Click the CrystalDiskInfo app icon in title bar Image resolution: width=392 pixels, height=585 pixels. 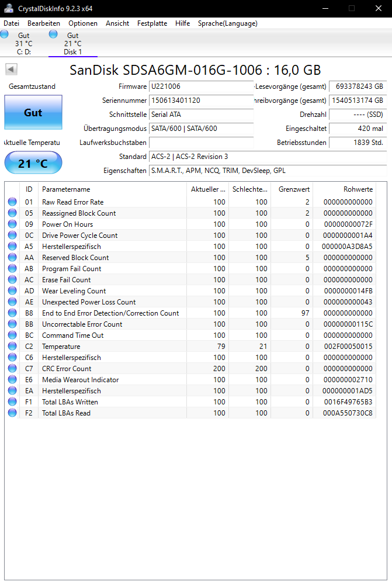tap(9, 8)
